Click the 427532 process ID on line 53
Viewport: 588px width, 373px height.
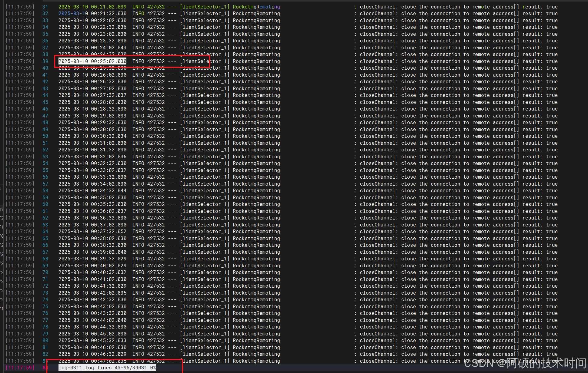point(156,157)
